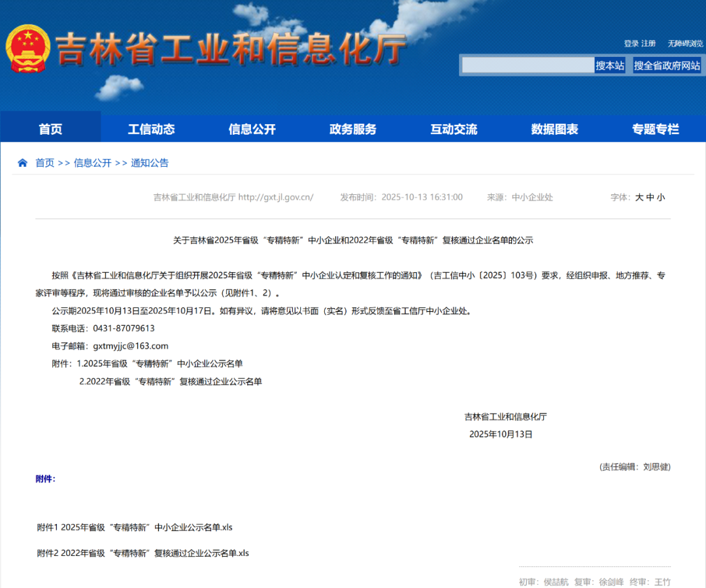Image resolution: width=706 pixels, height=588 pixels.
Task: Click attachment line 1.2025年省级专精特新中小企业公示名单
Action: tap(160, 364)
